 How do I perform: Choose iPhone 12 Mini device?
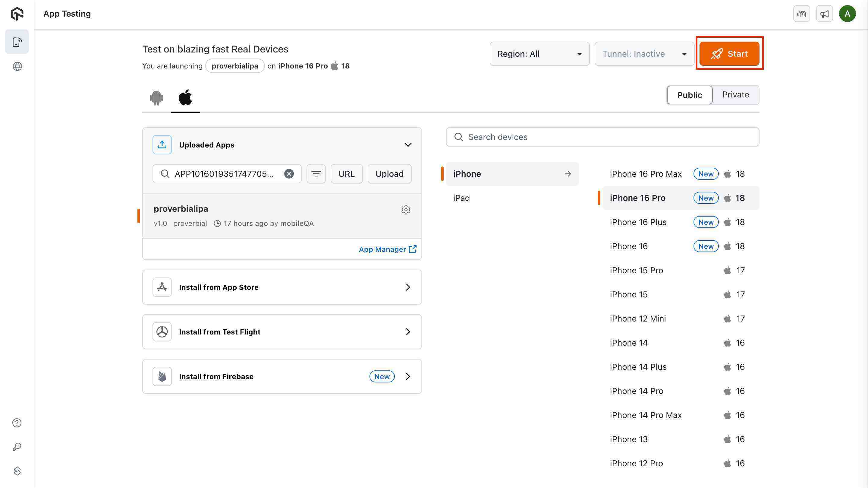pos(681,318)
